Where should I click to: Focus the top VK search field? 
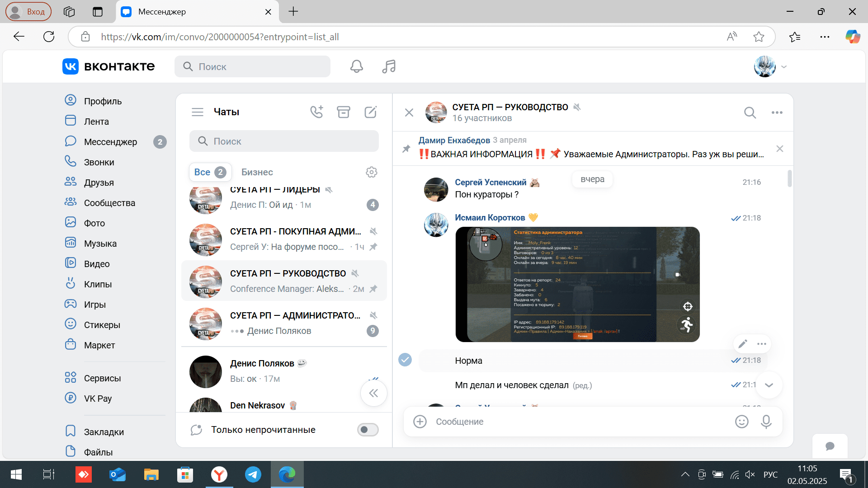click(x=252, y=66)
